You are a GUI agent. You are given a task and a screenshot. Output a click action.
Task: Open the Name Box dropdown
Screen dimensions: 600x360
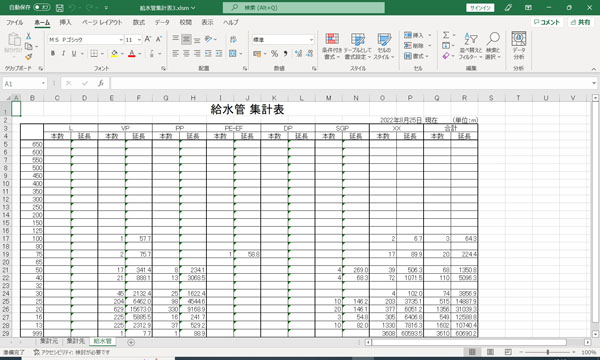coord(43,83)
